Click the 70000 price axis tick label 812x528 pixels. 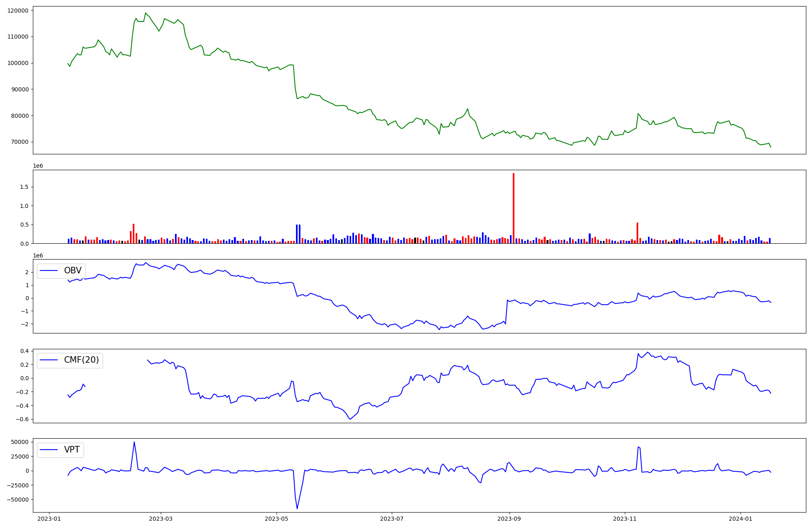pyautogui.click(x=19, y=142)
